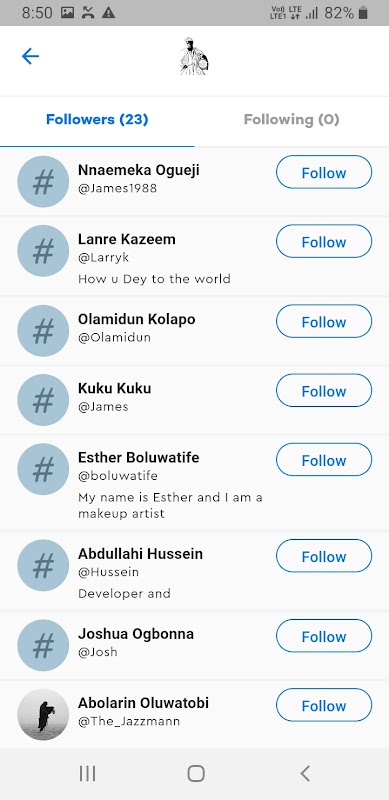Tap the blue back arrow icon

31,56
